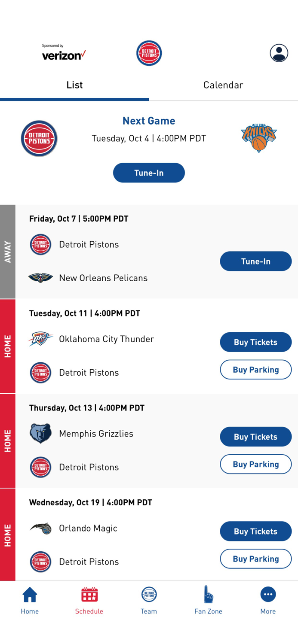Buy Parking for the Memphis Grizzlies game
Screen dimensions: 298x644
(x=256, y=464)
